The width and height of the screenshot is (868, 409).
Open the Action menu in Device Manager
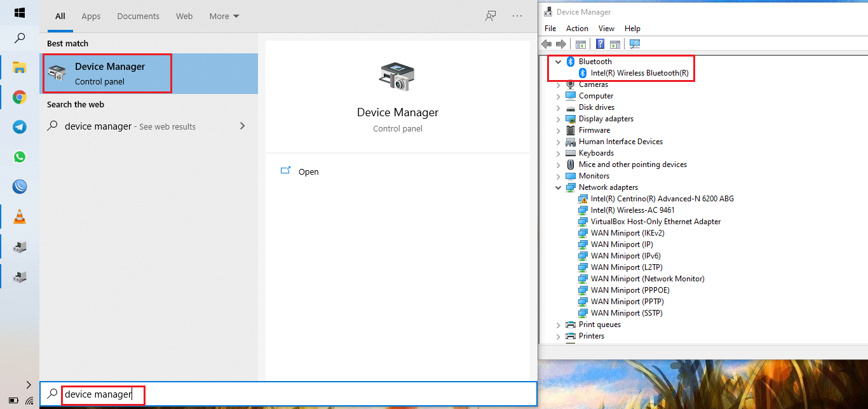pos(577,29)
